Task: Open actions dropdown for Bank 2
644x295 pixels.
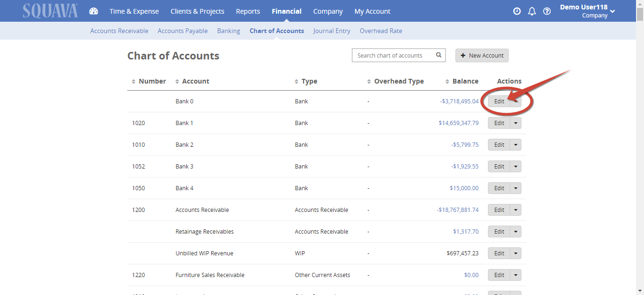Action: pyautogui.click(x=516, y=145)
